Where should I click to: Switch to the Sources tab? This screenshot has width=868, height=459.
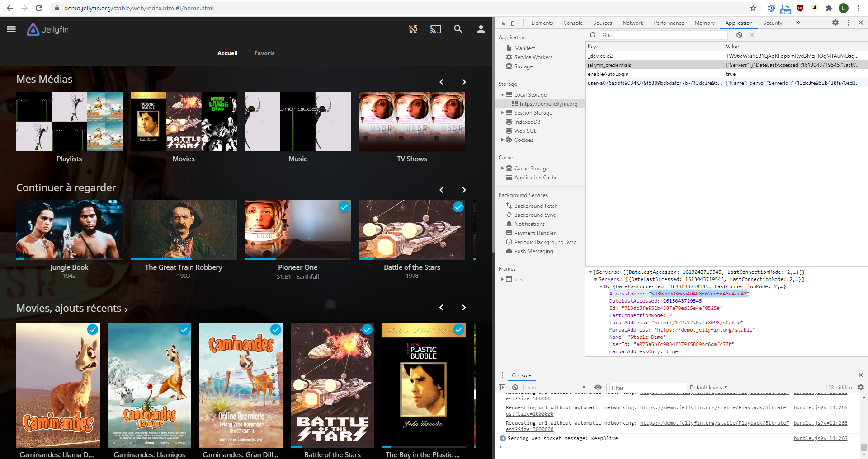tap(603, 23)
